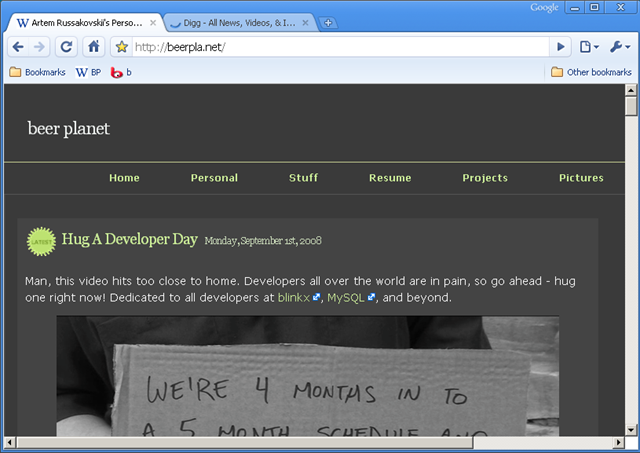Open a new tab with plus button
Viewport: 640px width, 453px height.
[328, 23]
